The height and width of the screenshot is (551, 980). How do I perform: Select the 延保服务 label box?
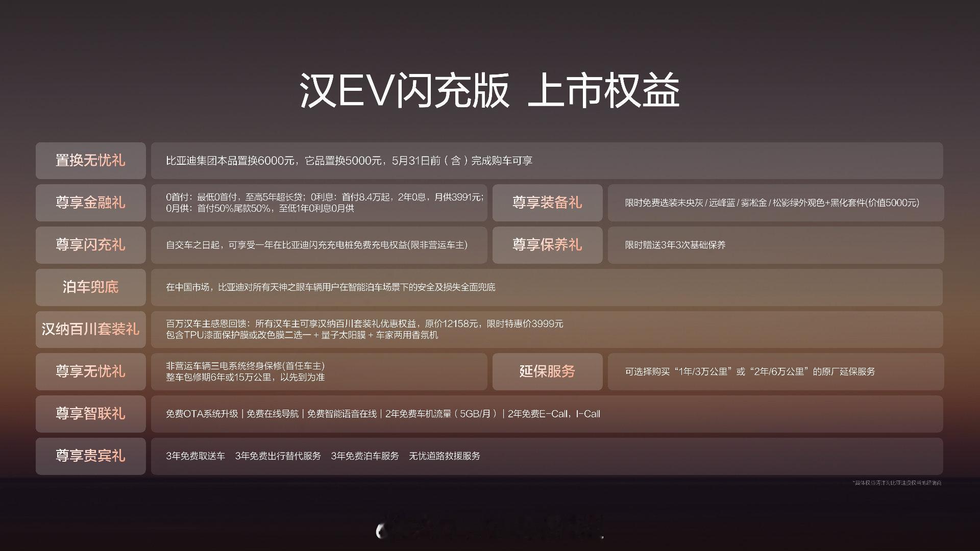coord(547,371)
